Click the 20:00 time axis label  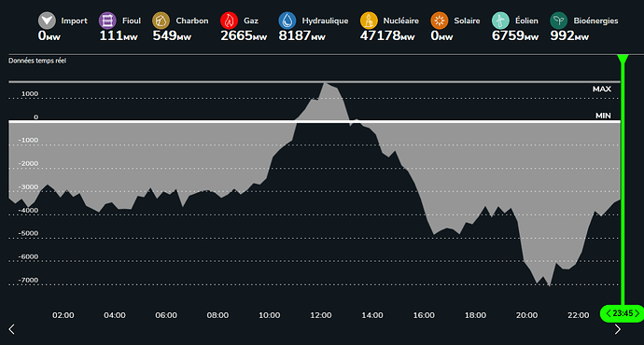pos(527,315)
